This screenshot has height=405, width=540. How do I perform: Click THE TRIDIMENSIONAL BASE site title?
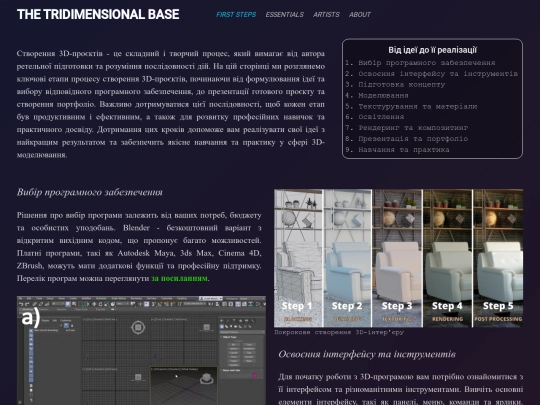[98, 14]
